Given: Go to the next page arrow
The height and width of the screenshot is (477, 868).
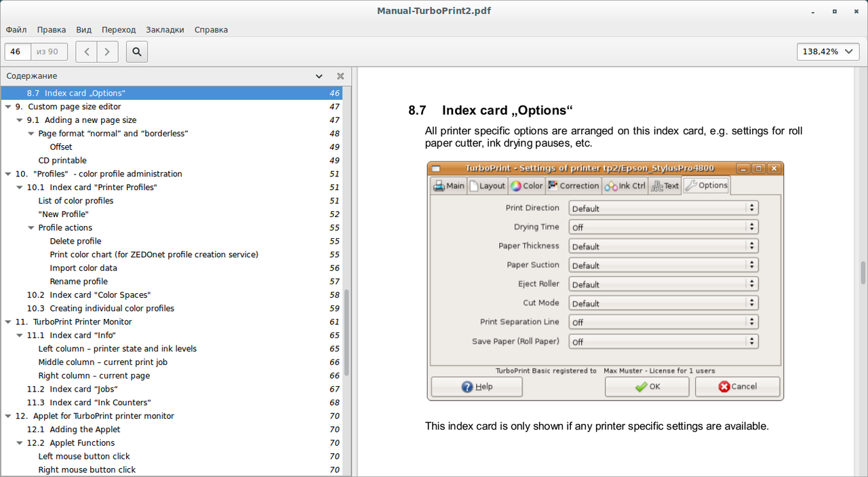Looking at the screenshot, I should pyautogui.click(x=108, y=52).
